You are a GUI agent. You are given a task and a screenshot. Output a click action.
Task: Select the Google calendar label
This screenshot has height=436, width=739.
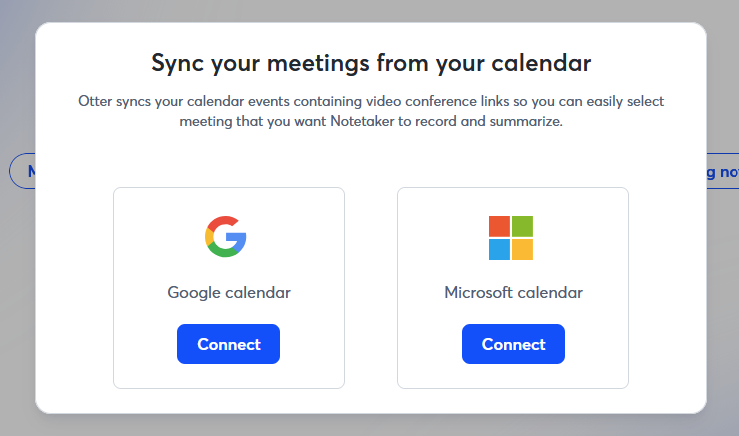coord(229,293)
